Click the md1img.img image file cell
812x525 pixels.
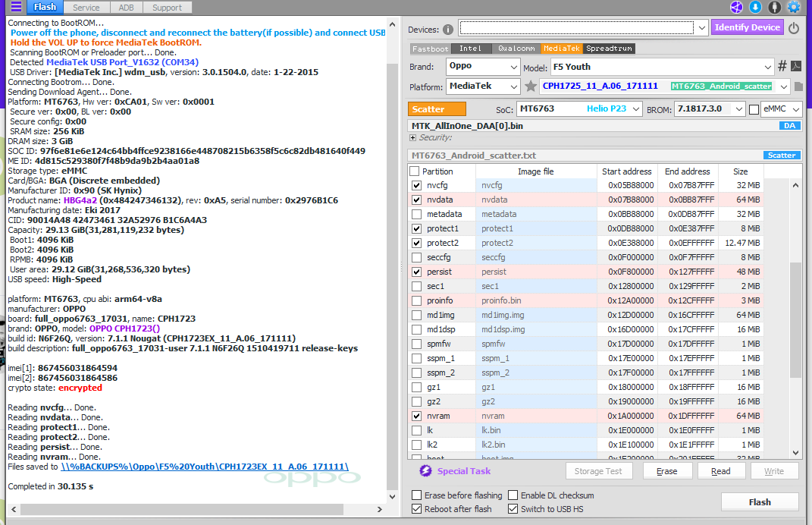(535, 315)
